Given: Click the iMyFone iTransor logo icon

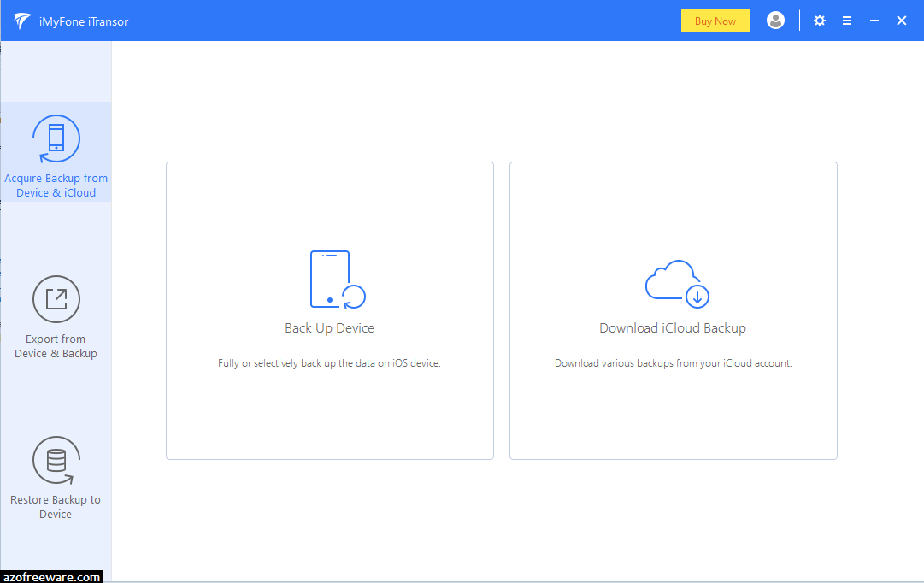Looking at the screenshot, I should tap(22, 21).
